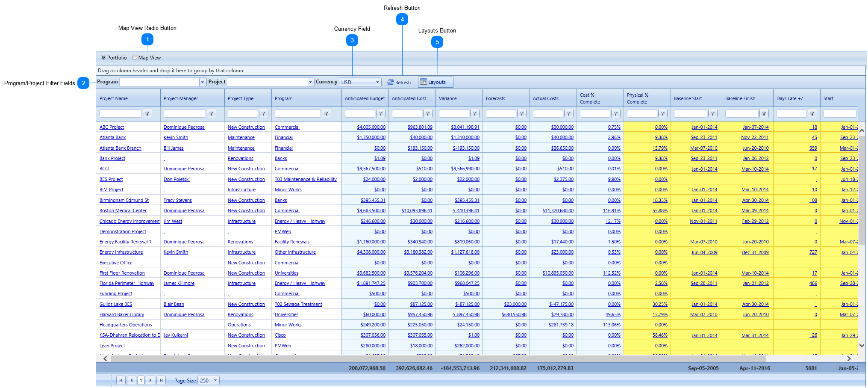
Task: Click filter icon for Physical % Complete column
Action: click(663, 114)
